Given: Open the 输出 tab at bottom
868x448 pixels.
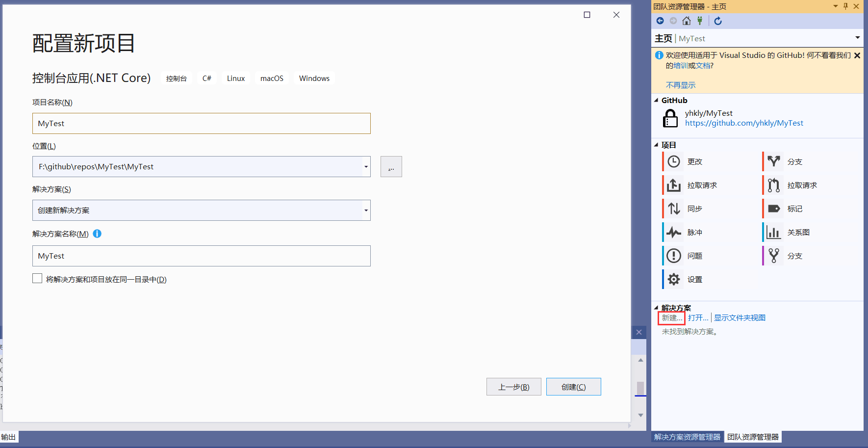Looking at the screenshot, I should (8, 437).
